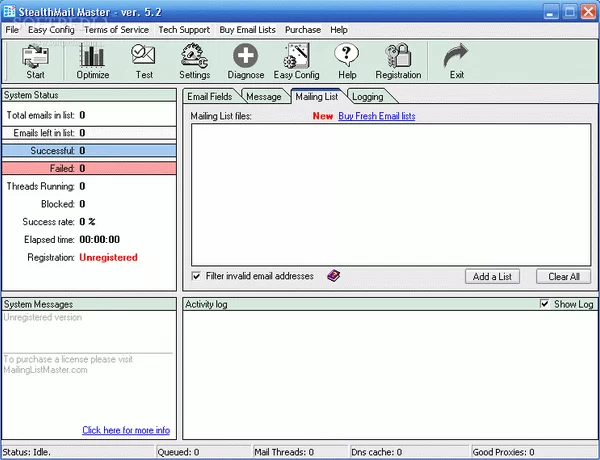The width and height of the screenshot is (600, 460).
Task: Click the Test envelope icon
Action: [143, 54]
